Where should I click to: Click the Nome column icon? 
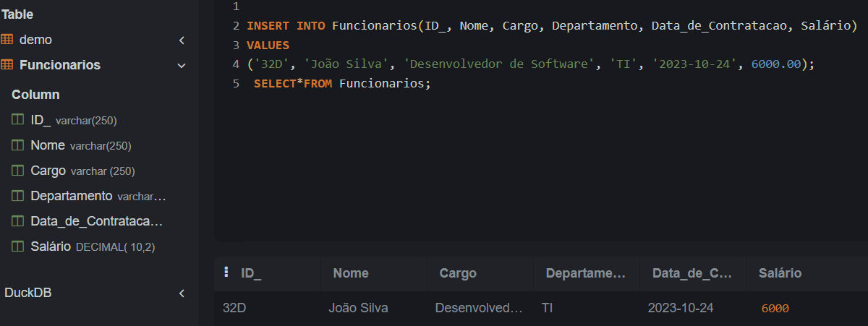[18, 145]
